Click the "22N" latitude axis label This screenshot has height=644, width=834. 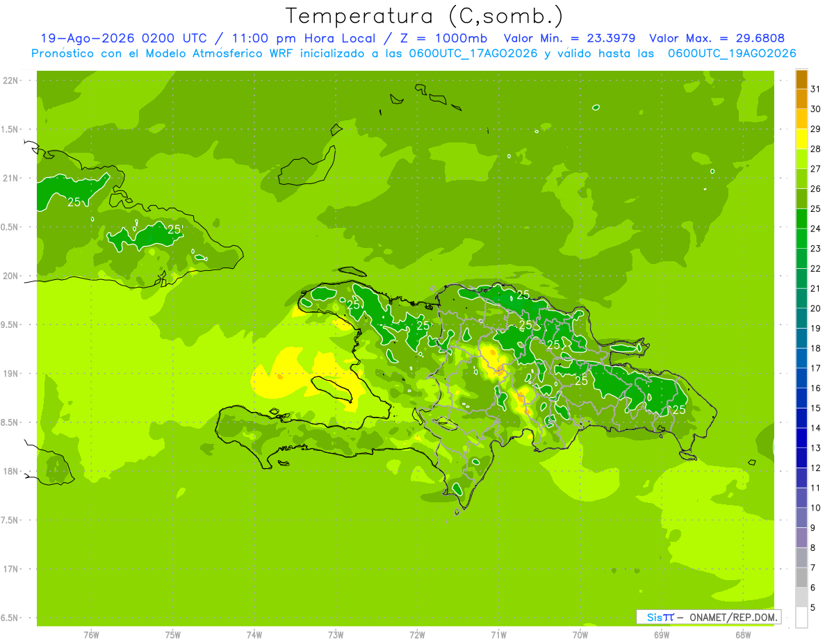click(x=12, y=80)
